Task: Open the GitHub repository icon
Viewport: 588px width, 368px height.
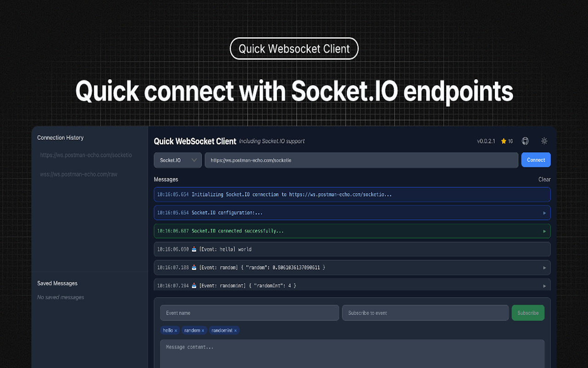Action: (525, 141)
